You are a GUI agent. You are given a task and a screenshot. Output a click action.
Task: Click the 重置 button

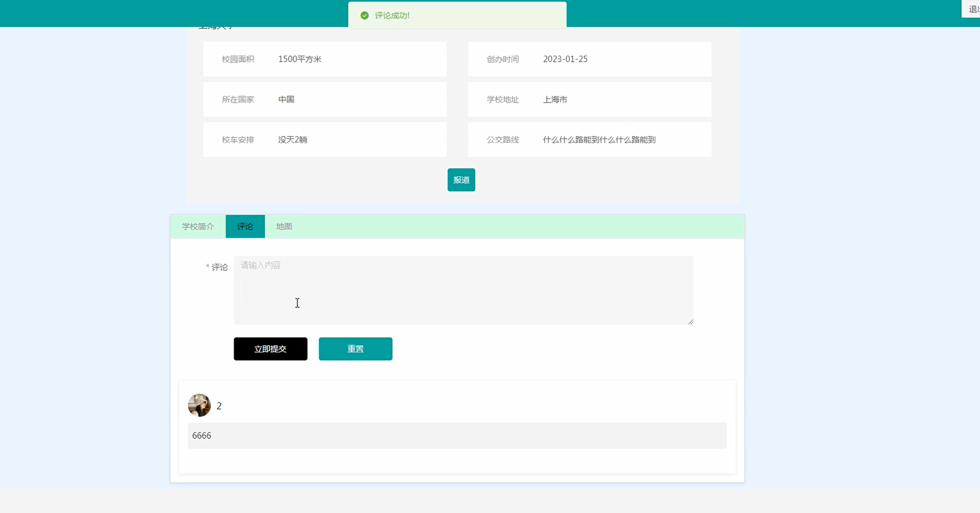[355, 349]
